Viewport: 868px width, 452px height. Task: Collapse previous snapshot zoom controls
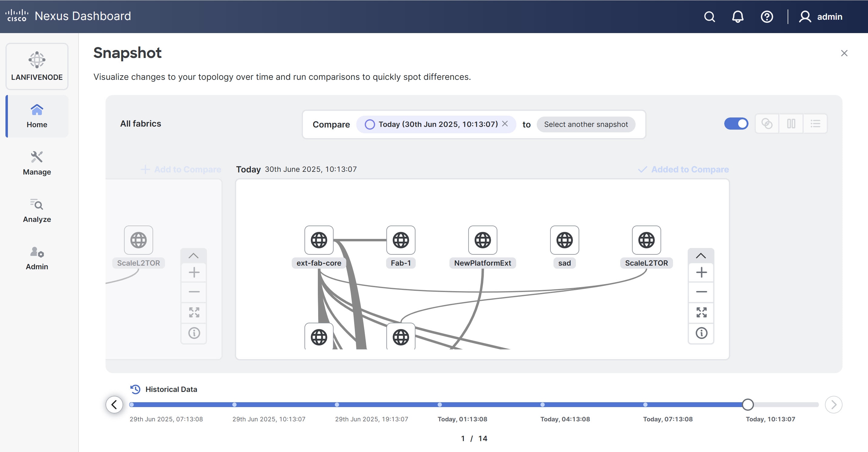pyautogui.click(x=193, y=256)
